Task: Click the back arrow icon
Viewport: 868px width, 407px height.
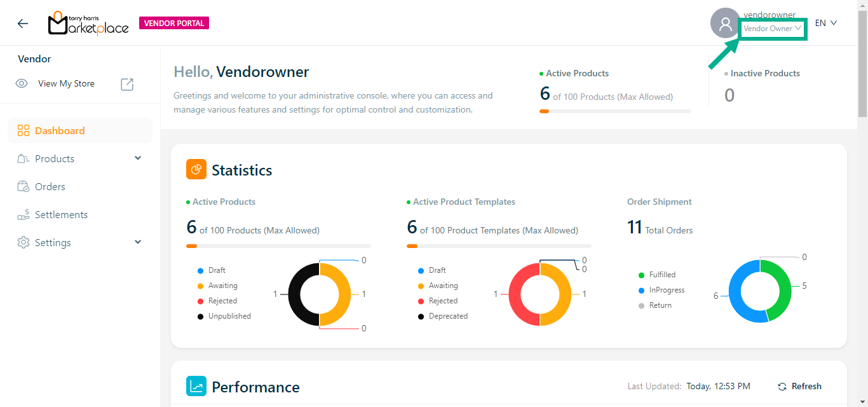Action: (x=23, y=24)
